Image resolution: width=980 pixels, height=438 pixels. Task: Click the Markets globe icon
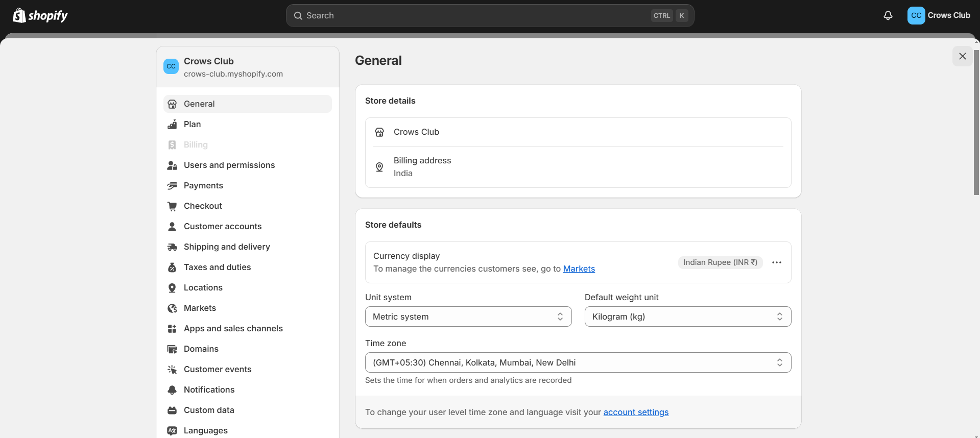172,308
